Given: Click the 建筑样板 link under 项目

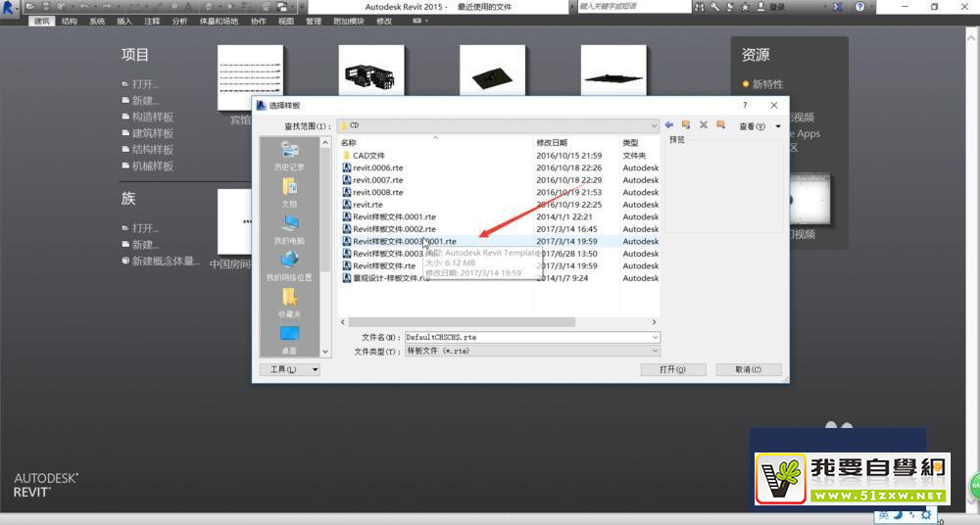Looking at the screenshot, I should click(x=153, y=133).
